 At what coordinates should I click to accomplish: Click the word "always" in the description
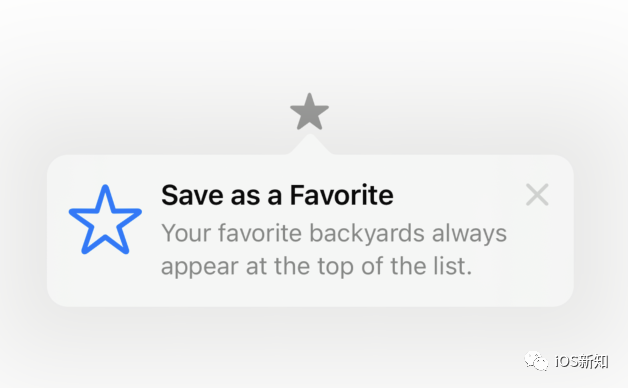tap(469, 234)
